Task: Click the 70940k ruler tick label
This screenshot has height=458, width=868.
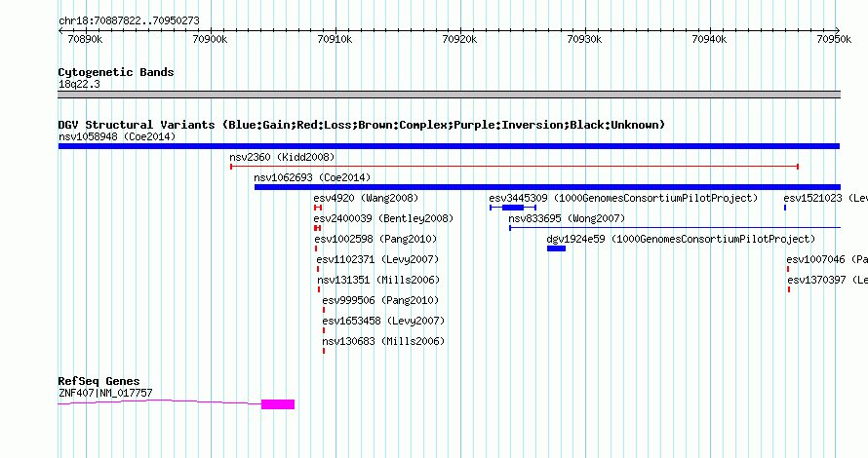Action: tap(709, 39)
